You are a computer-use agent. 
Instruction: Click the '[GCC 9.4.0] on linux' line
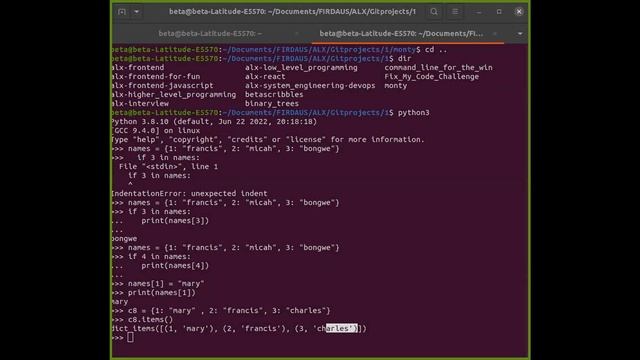click(x=156, y=131)
